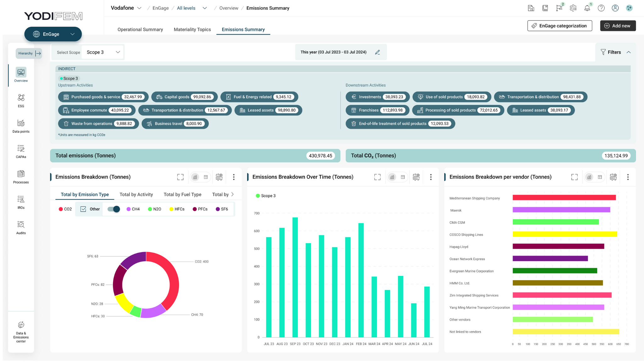Image resolution: width=644 pixels, height=362 pixels.
Task: Click the EnGage categorization button
Action: pyautogui.click(x=560, y=26)
